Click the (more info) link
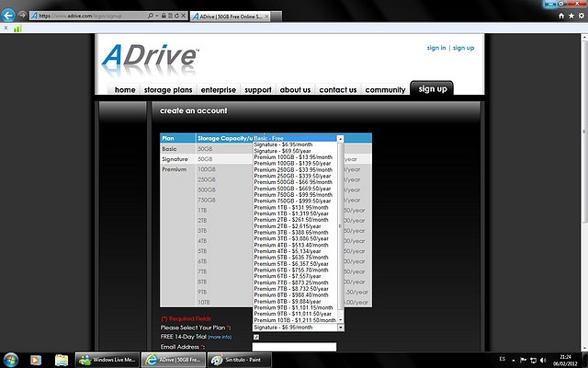 (220, 337)
